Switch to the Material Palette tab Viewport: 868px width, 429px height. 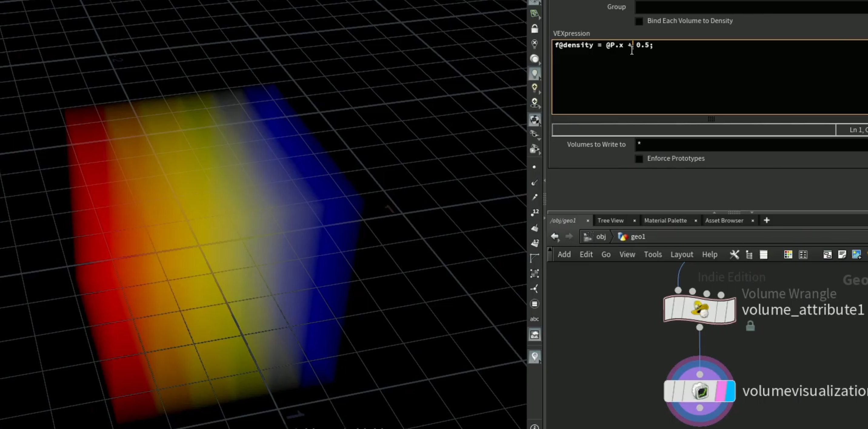click(666, 220)
